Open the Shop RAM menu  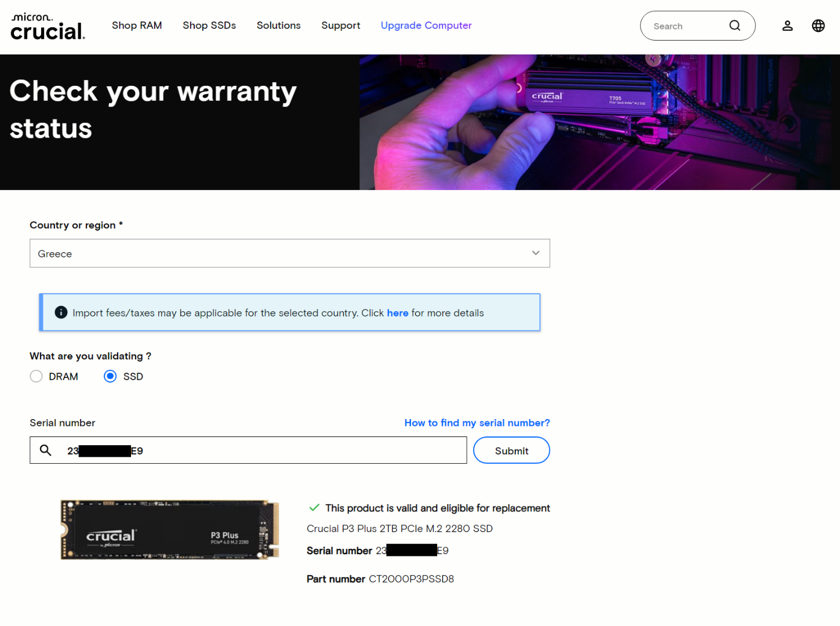click(137, 26)
